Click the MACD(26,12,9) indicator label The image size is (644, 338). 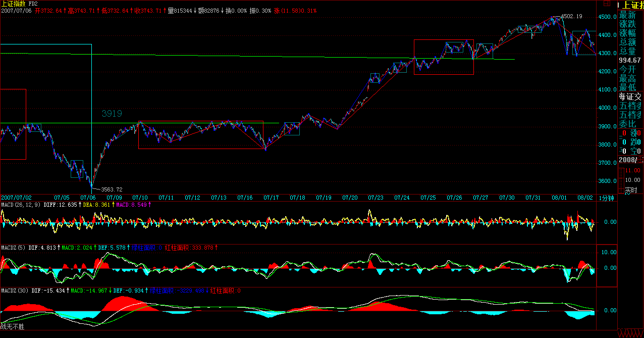[x=18, y=205]
